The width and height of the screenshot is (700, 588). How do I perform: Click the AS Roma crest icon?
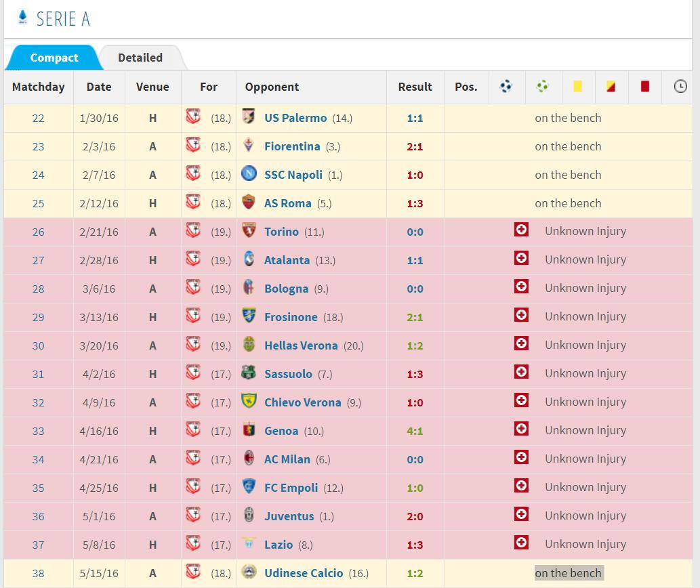click(249, 202)
